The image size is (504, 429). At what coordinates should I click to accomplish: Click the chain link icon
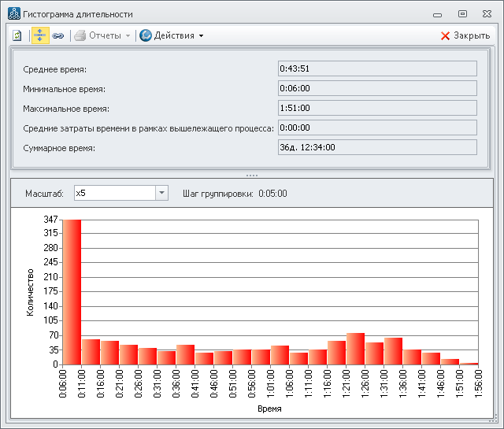coord(58,35)
